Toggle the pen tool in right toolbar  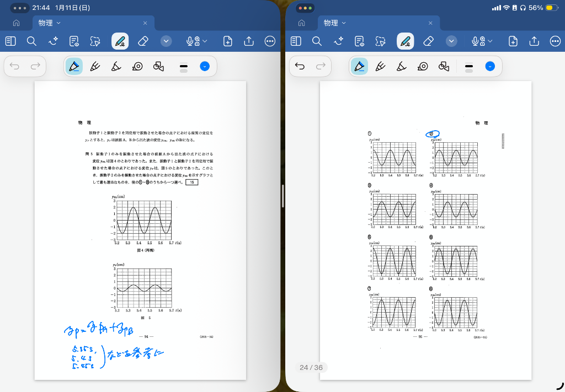tap(406, 41)
